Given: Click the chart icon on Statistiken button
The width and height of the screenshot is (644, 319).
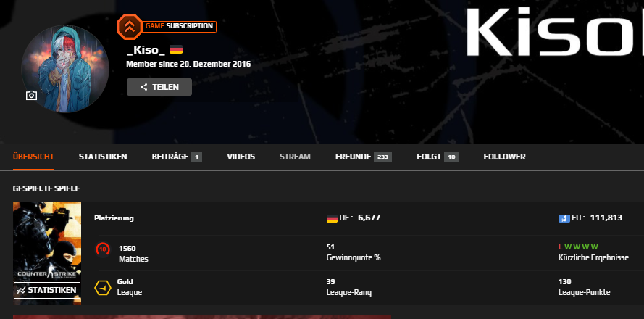Looking at the screenshot, I should [x=21, y=290].
